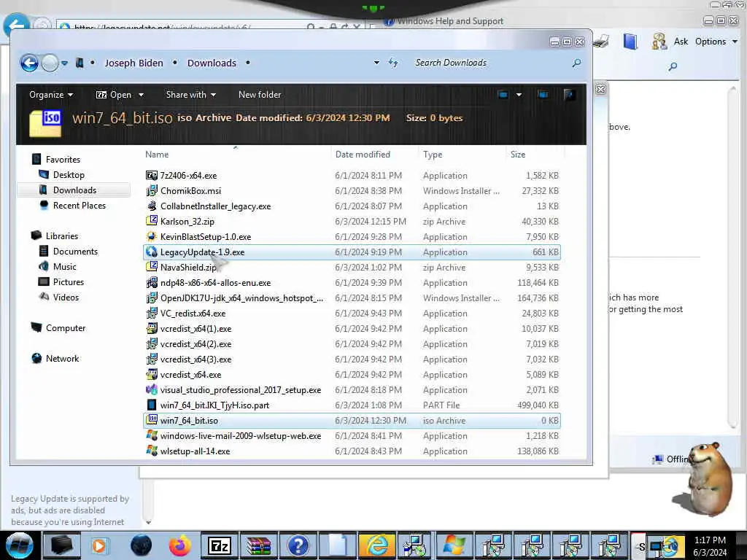Select Favorites in the navigation pane
This screenshot has width=747, height=560.
[x=63, y=160]
